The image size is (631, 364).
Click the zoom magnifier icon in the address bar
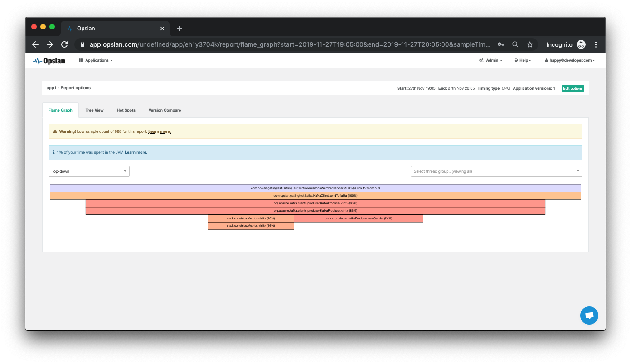[x=515, y=44]
